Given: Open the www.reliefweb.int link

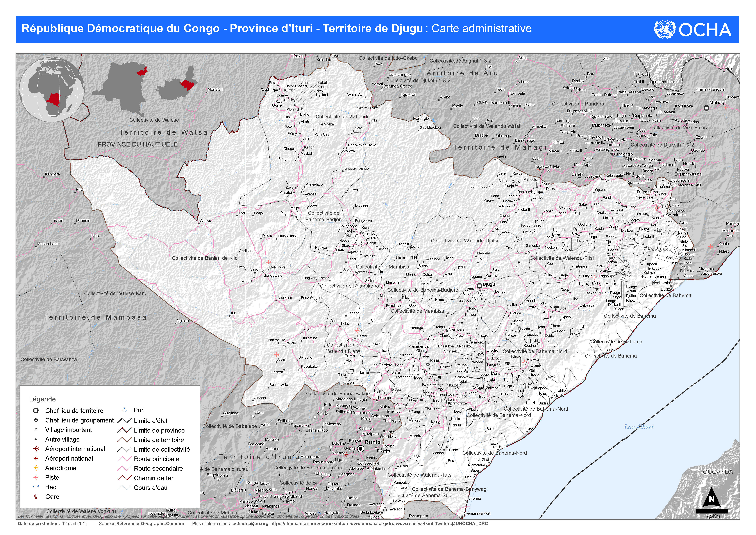Looking at the screenshot, I should point(415,523).
